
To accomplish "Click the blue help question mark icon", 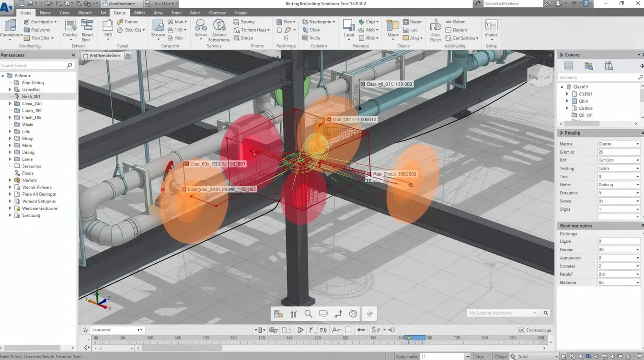I will pos(586,3).
